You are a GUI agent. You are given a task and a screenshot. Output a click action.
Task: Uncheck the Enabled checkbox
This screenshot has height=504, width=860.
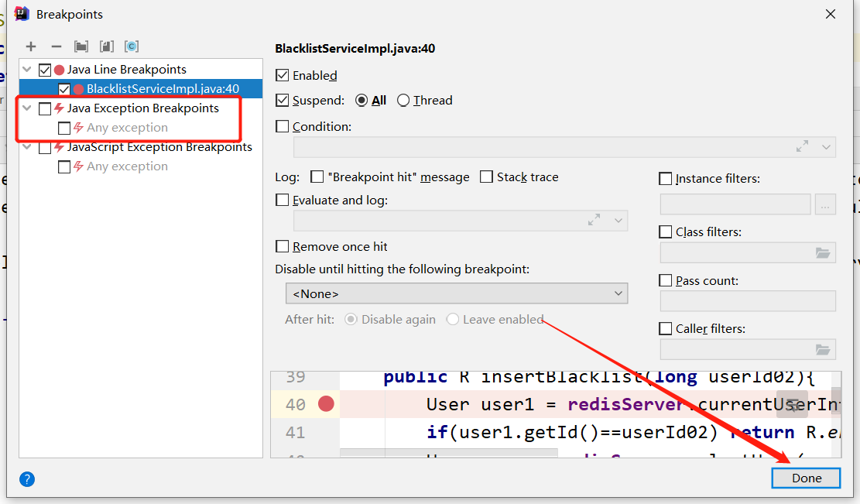(x=283, y=75)
